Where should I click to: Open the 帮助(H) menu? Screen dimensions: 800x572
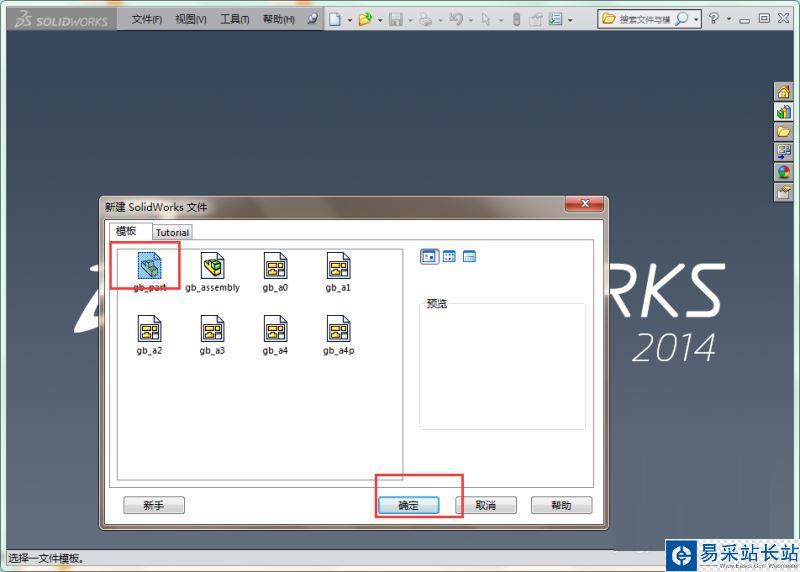tap(279, 19)
